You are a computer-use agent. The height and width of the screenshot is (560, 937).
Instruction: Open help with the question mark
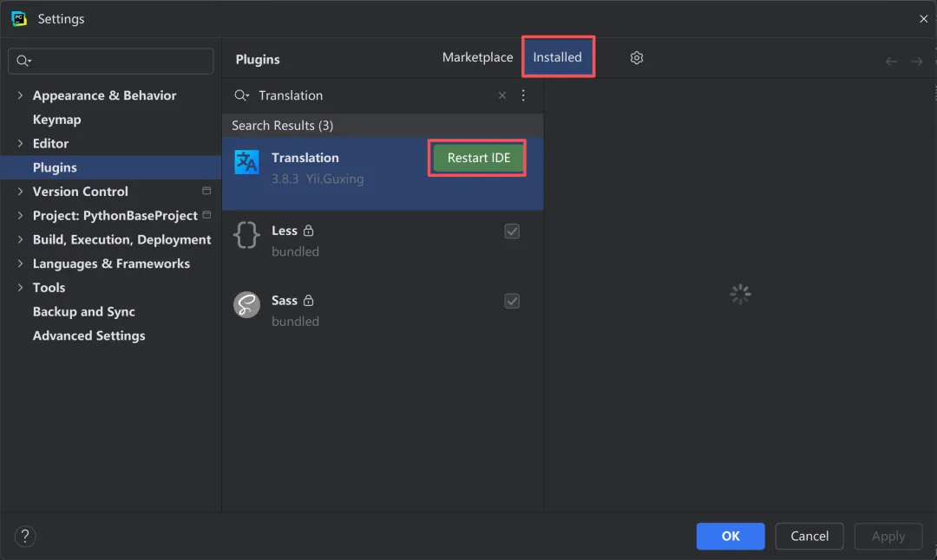[x=25, y=536]
